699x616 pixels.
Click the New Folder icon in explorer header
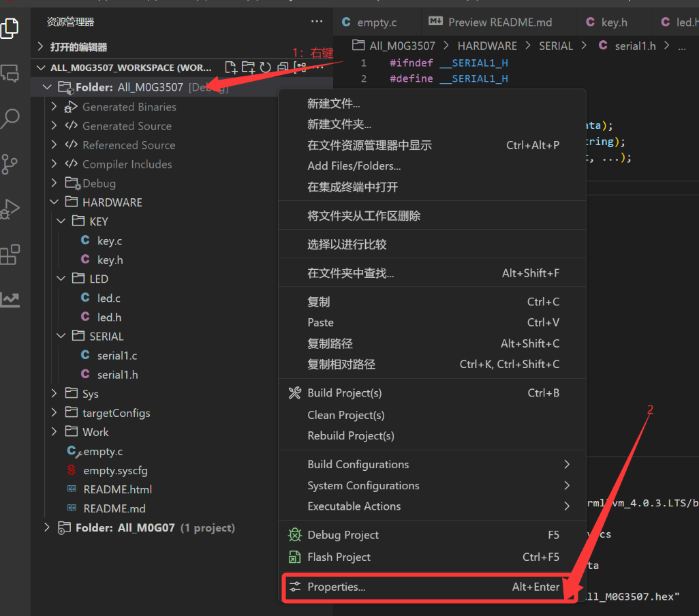(x=248, y=67)
